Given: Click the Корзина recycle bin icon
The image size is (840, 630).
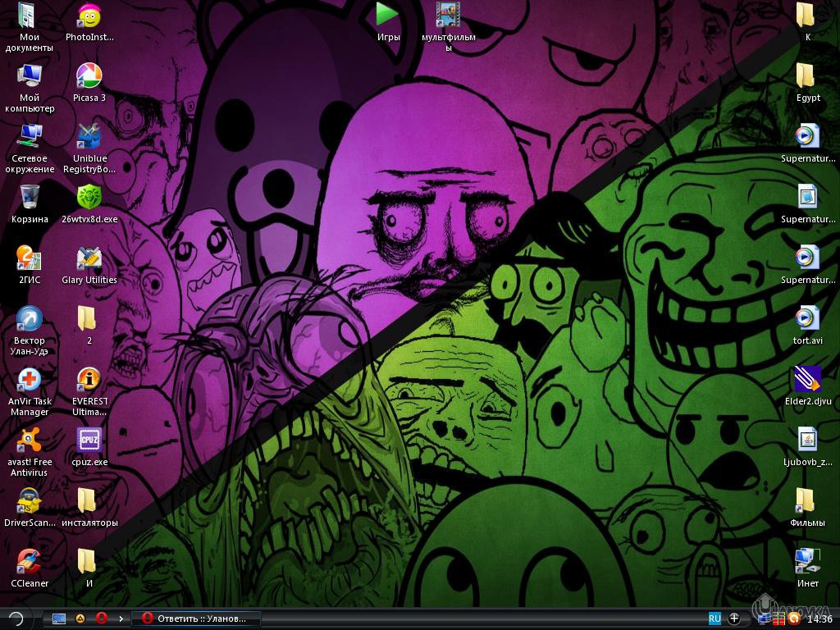Looking at the screenshot, I should click(x=30, y=199).
